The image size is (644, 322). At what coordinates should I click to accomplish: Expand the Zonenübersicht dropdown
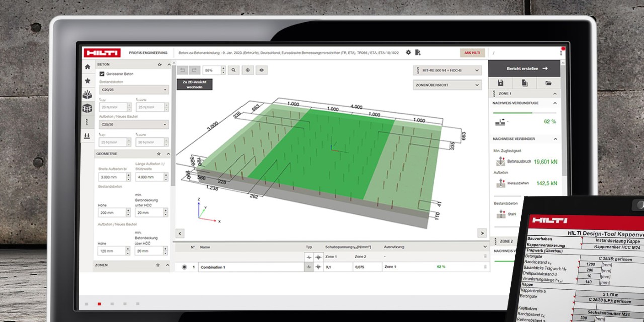click(x=447, y=85)
